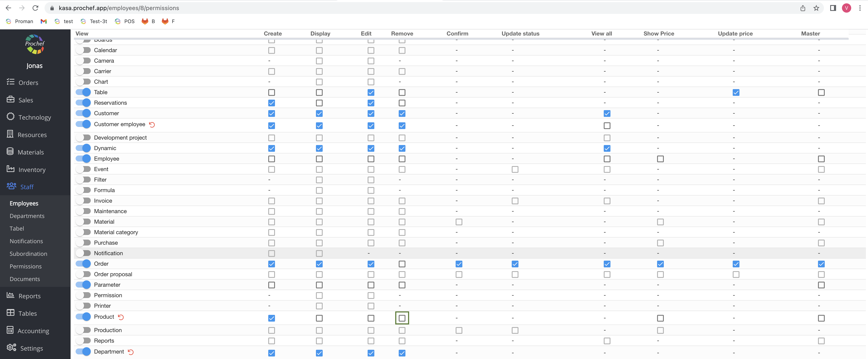Collapse the Staff sidebar section
The width and height of the screenshot is (868, 359).
click(27, 187)
